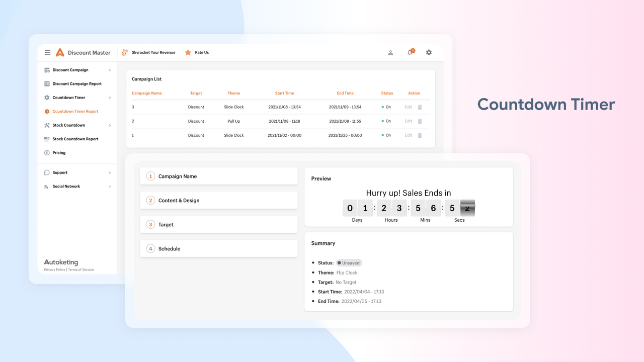Image resolution: width=644 pixels, height=362 pixels.
Task: Click the Stock Countdown tools icon
Action: (47, 125)
